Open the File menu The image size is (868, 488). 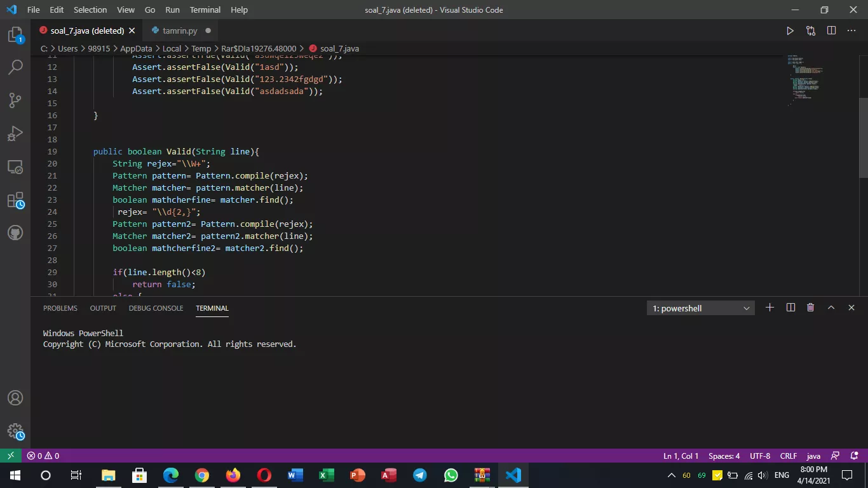click(x=34, y=10)
